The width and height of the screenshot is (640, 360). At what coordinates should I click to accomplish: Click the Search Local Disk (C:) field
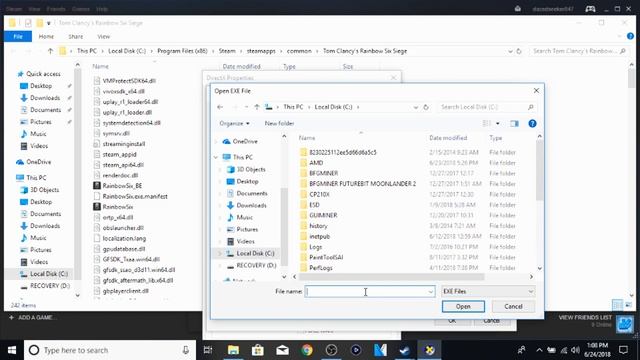pyautogui.click(x=486, y=107)
